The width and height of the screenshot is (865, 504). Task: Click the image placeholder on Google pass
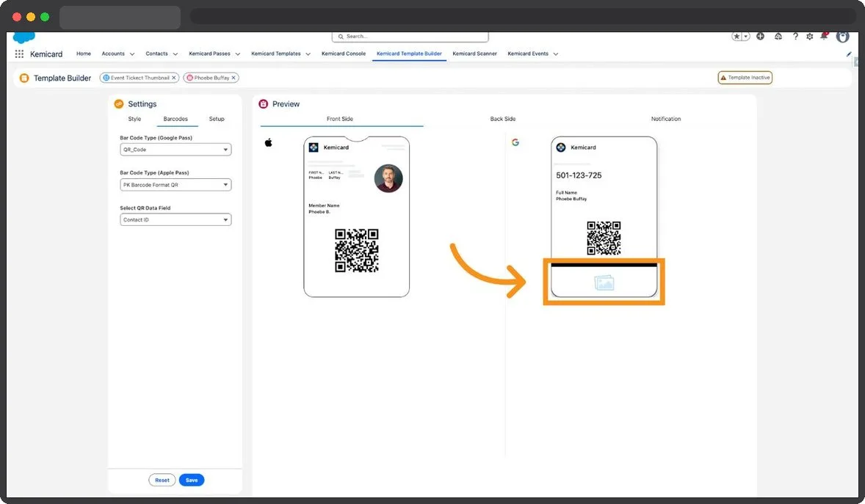point(604,283)
